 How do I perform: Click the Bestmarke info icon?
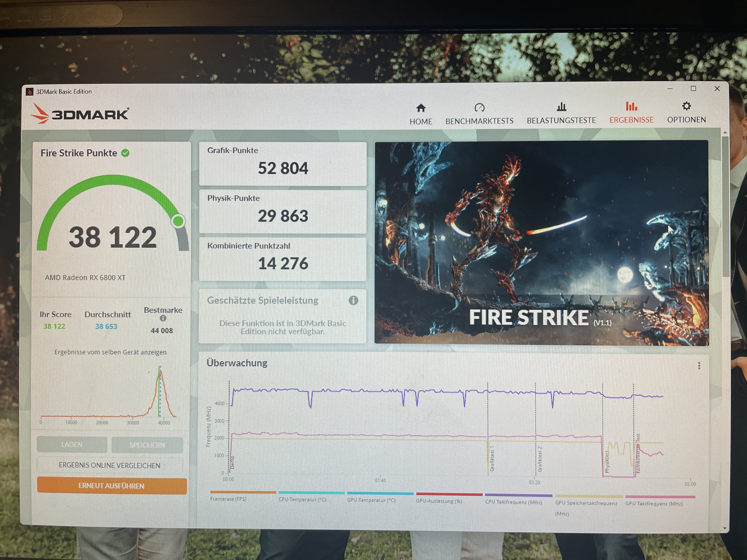(163, 318)
